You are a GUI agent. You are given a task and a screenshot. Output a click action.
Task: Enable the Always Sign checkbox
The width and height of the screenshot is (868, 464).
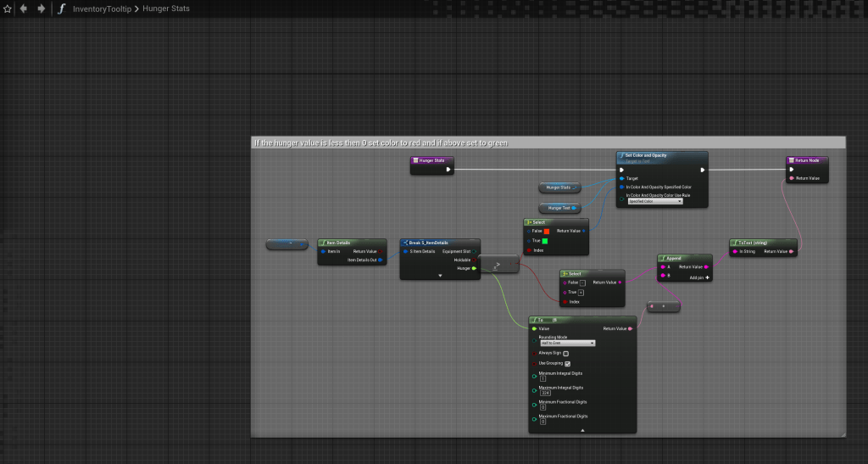(x=566, y=353)
